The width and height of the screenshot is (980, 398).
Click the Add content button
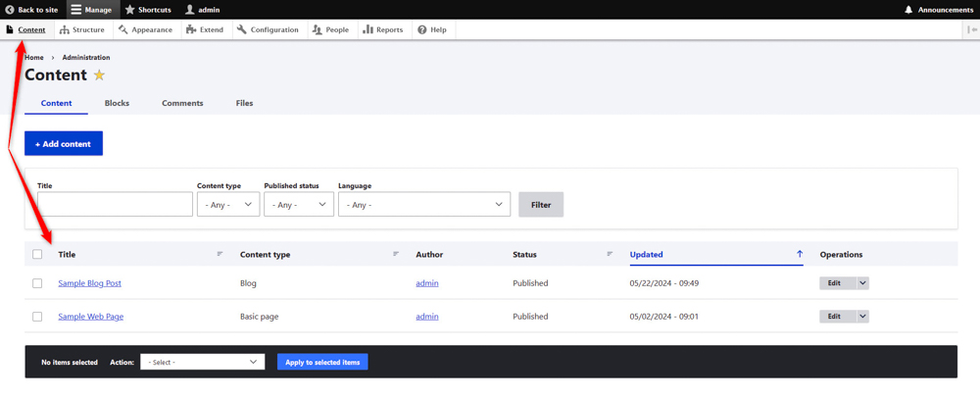pos(64,144)
